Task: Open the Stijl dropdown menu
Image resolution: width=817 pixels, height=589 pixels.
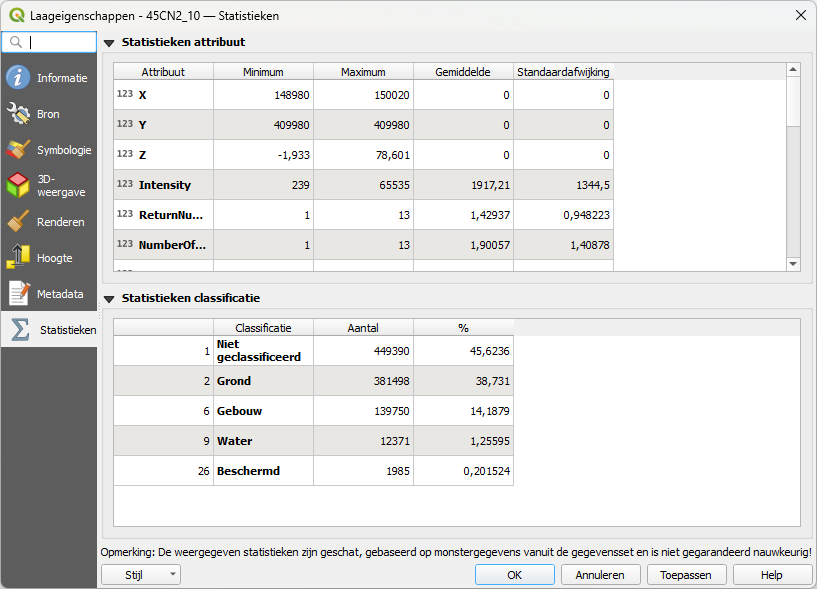Action: tap(141, 575)
